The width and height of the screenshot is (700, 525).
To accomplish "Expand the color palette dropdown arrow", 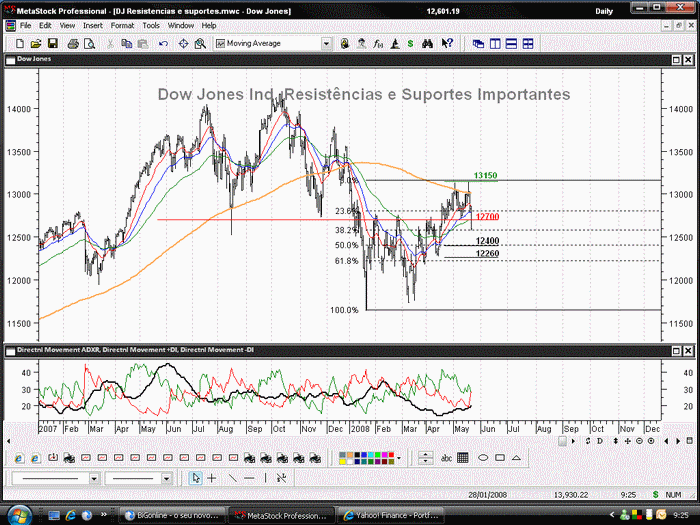I will 399,458.
